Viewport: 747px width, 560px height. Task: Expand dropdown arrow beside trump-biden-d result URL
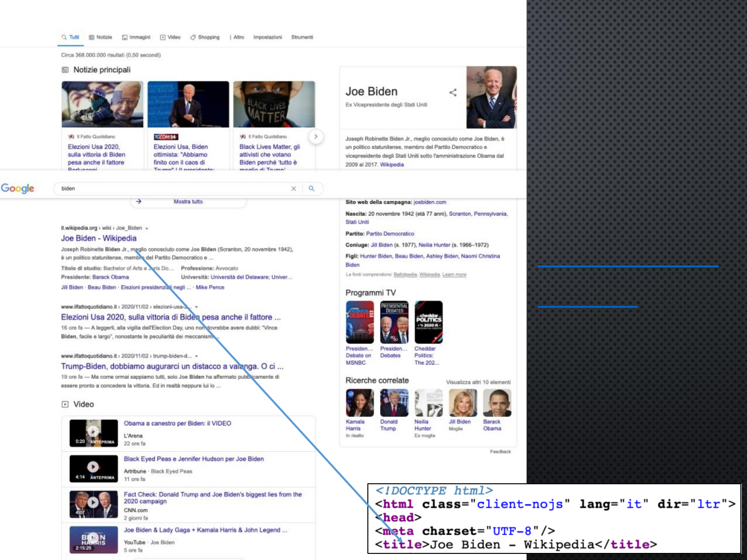tap(196, 356)
